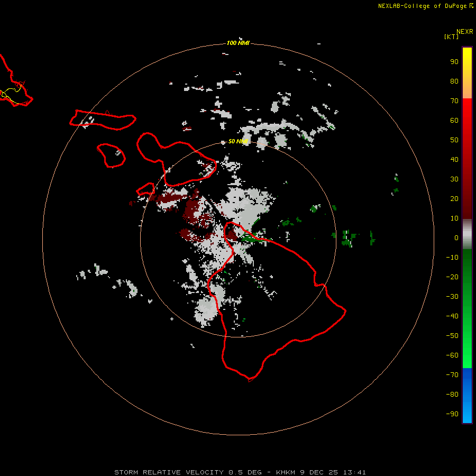Click the -10 knot scale label

pos(452,258)
